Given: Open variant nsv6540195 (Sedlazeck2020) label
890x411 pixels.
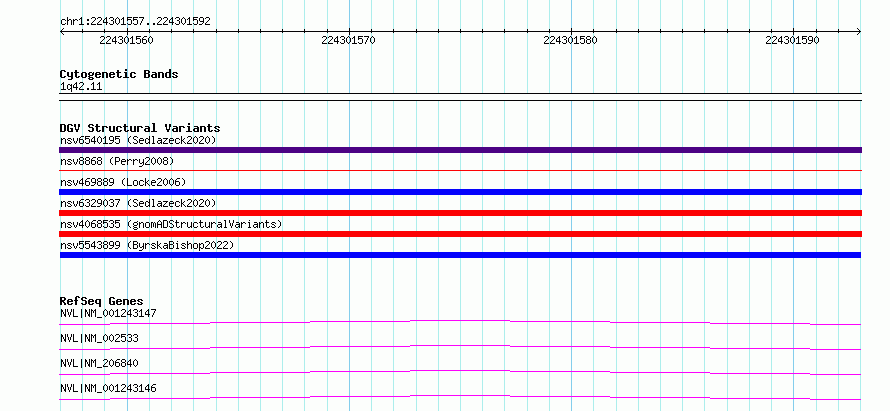Looking at the screenshot, I should point(138,140).
